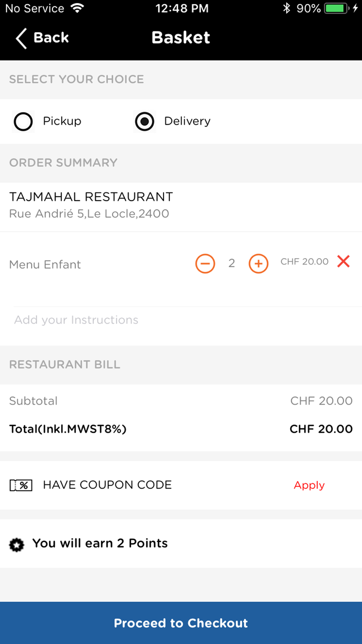Tap the Tajmahal Restaurant name entry
The height and width of the screenshot is (644, 362).
(91, 197)
